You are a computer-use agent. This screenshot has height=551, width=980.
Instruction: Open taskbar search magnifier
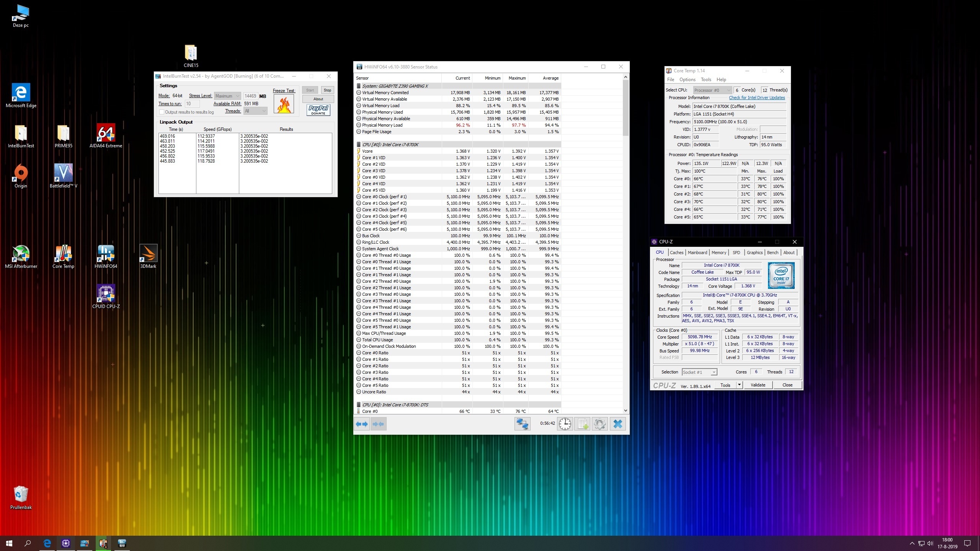(x=28, y=543)
